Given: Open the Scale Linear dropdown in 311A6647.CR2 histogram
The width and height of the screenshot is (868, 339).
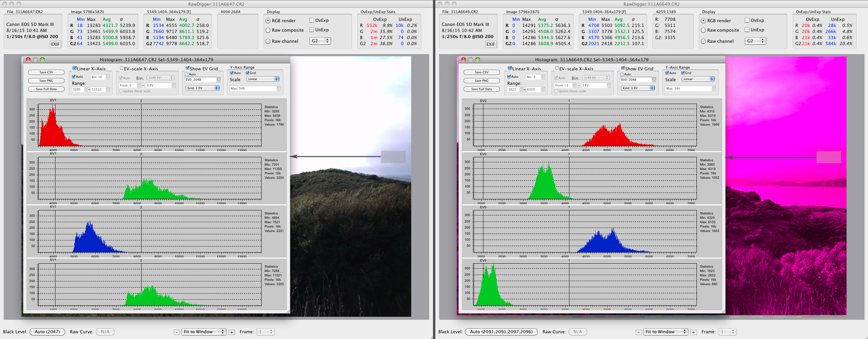Looking at the screenshot, I should (x=263, y=79).
